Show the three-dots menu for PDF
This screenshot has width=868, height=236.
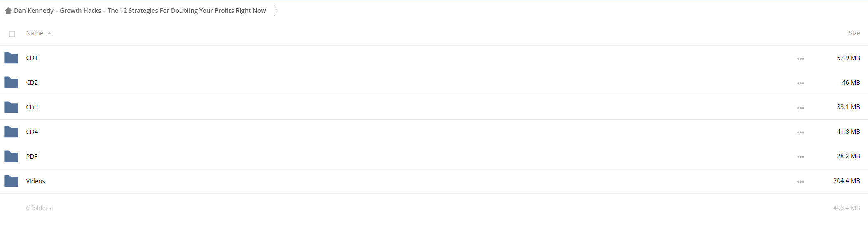pos(800,157)
